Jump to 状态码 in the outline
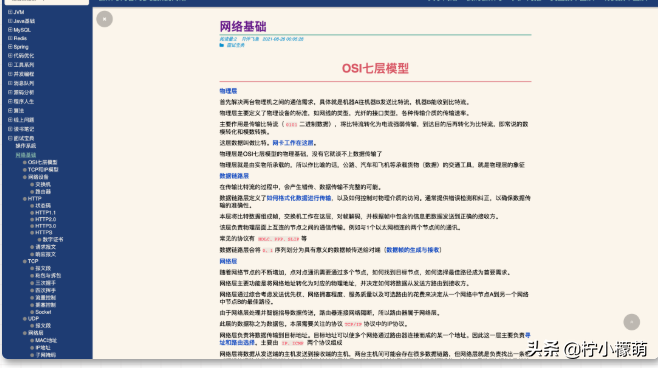 43,206
